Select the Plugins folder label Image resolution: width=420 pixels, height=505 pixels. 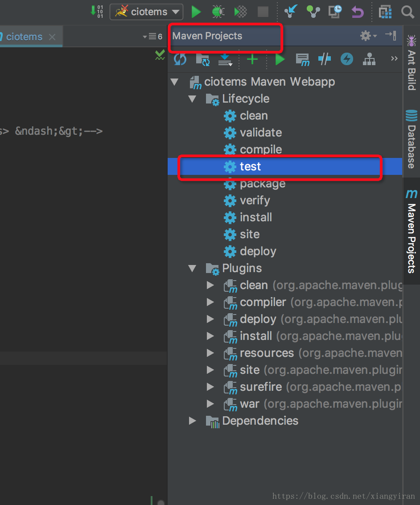pyautogui.click(x=242, y=268)
